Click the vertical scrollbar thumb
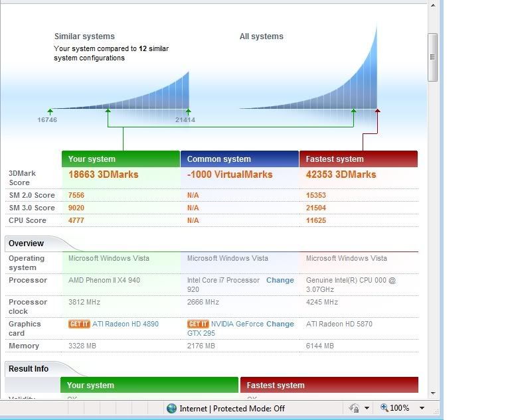 point(433,56)
